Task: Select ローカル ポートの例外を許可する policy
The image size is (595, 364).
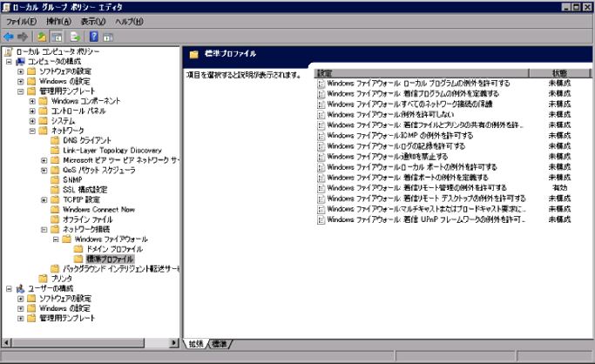Action: pos(412,167)
